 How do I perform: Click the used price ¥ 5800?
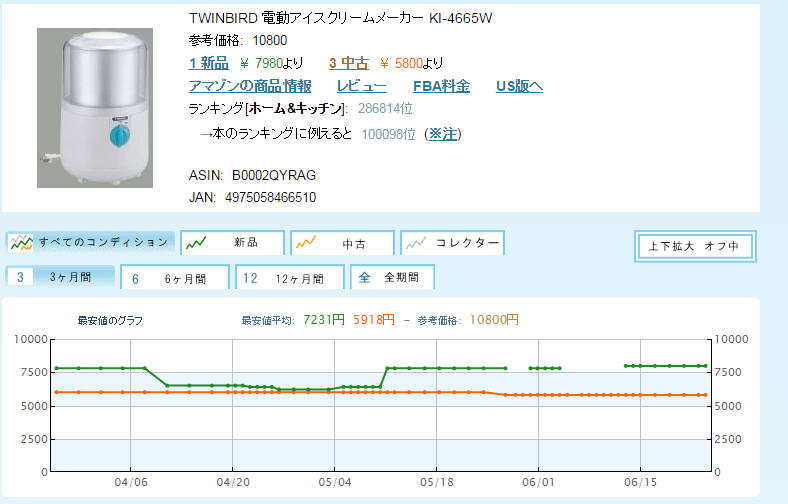tap(401, 63)
